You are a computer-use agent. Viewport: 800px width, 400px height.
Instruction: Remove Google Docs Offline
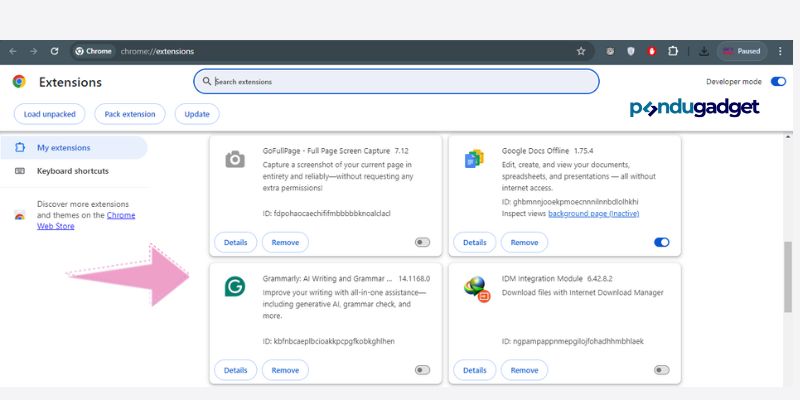click(x=524, y=242)
